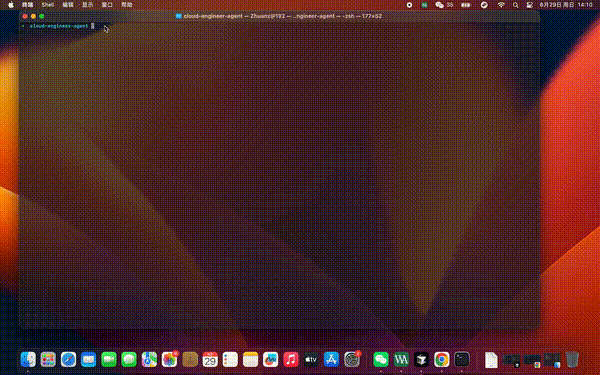Open Finder from the Dock
Screen dimensions: 600x375
pyautogui.click(x=28, y=360)
